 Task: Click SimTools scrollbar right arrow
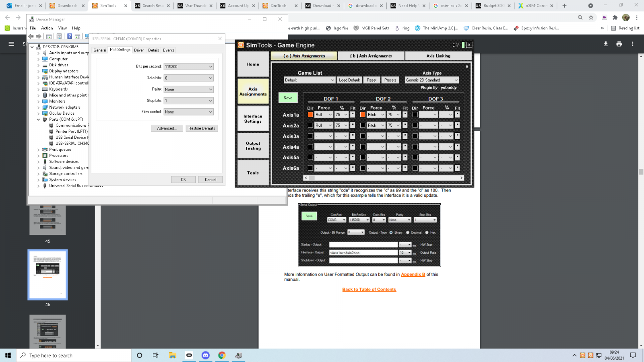point(461,178)
